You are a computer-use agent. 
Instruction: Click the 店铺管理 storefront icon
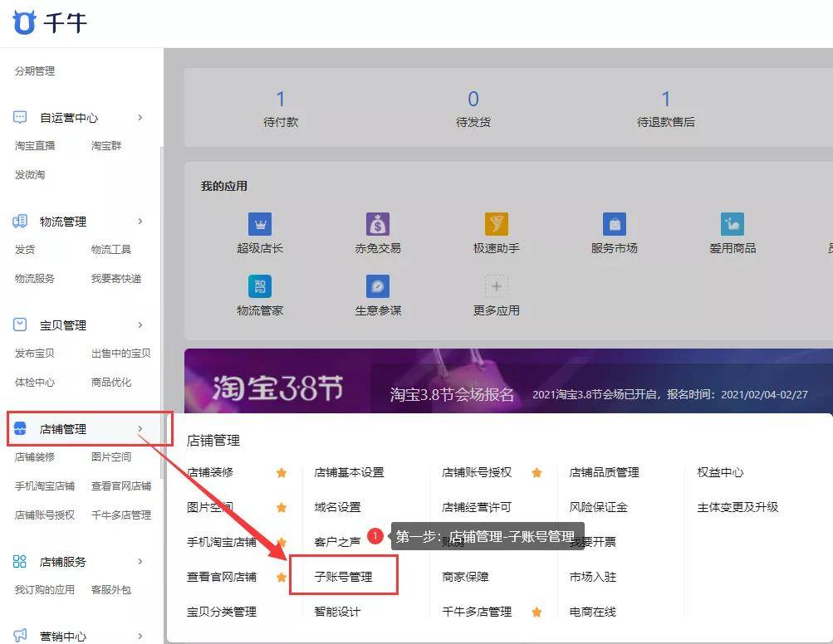point(20,428)
